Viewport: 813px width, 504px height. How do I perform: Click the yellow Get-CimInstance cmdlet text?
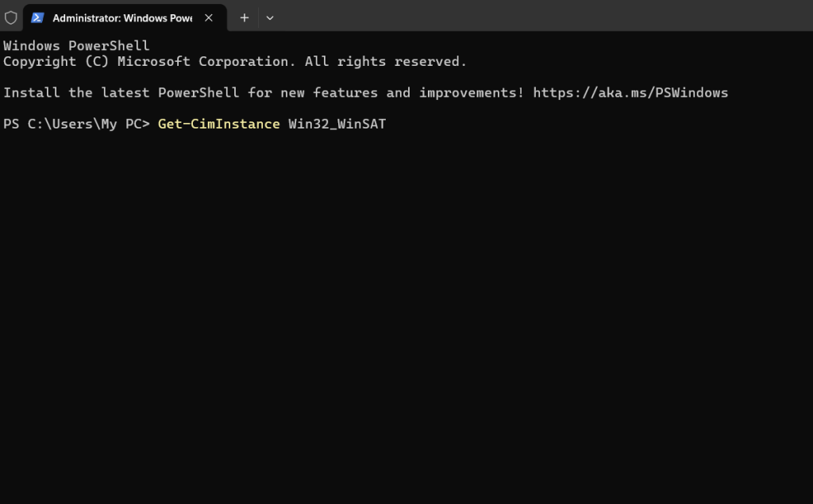[218, 124]
